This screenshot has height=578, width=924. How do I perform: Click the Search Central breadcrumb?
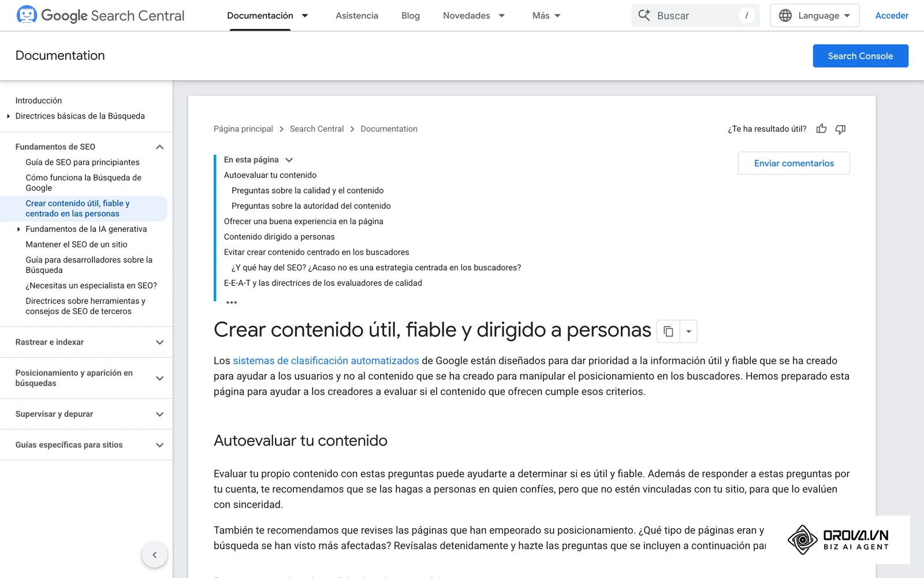tap(316, 129)
